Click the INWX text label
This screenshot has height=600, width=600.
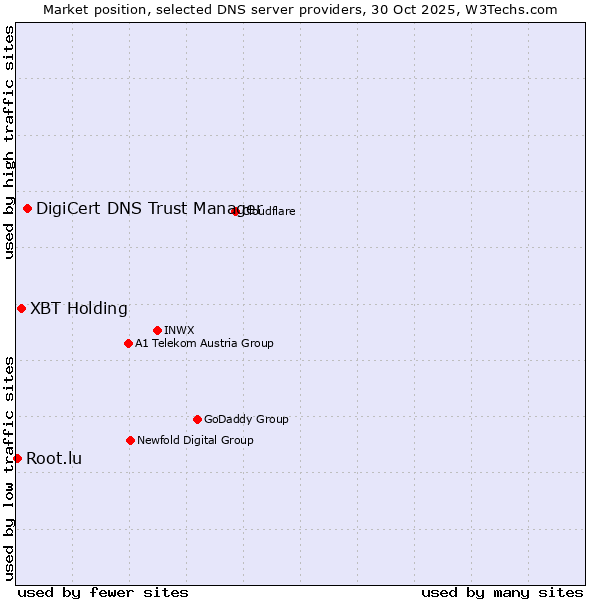click(180, 330)
